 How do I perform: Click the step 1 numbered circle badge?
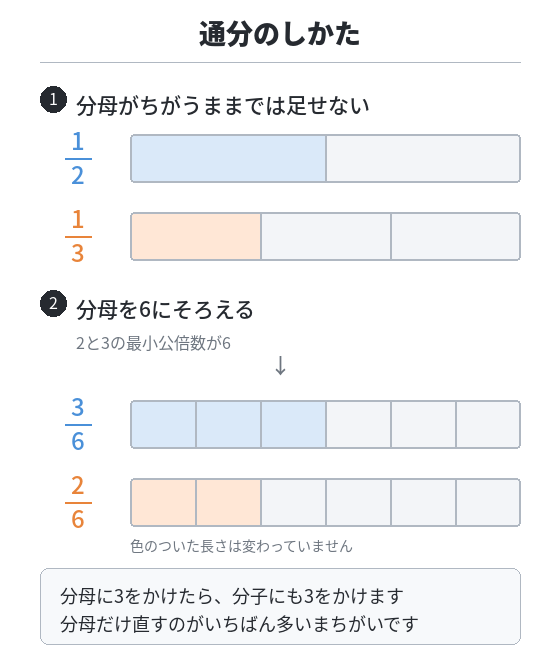[x=53, y=100]
